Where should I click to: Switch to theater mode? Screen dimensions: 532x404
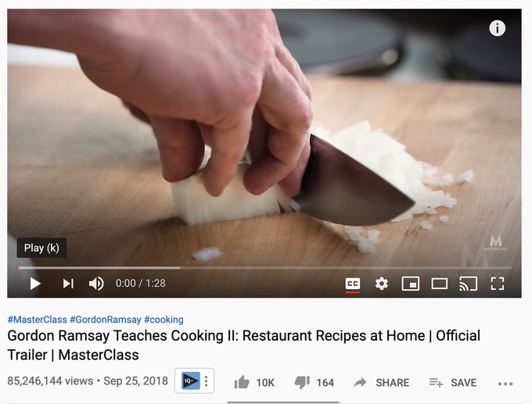coord(440,284)
